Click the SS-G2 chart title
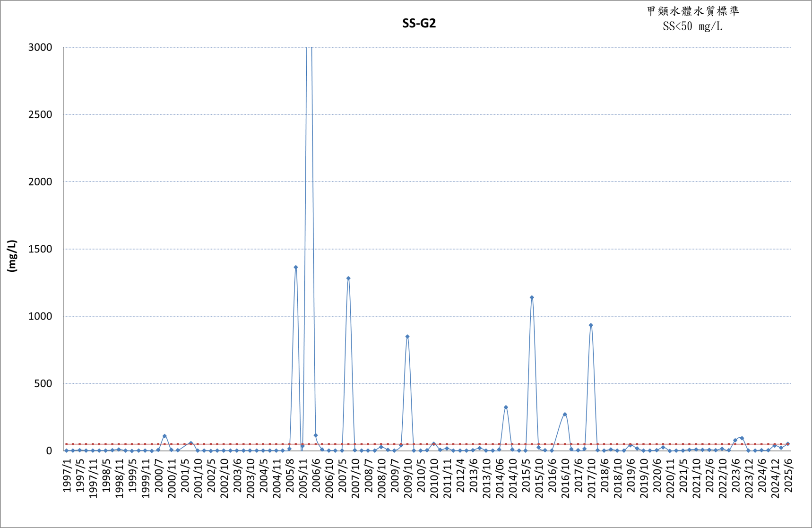This screenshot has width=812, height=528. [x=419, y=23]
